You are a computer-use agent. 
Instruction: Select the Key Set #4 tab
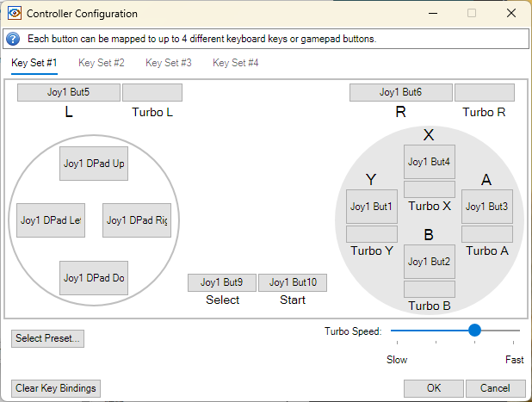point(236,63)
